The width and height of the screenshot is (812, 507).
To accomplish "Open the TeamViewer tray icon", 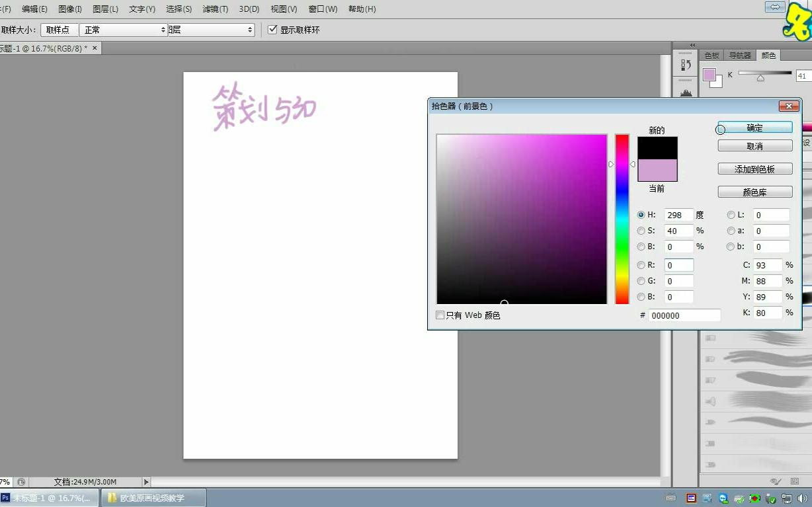I will pos(723,499).
